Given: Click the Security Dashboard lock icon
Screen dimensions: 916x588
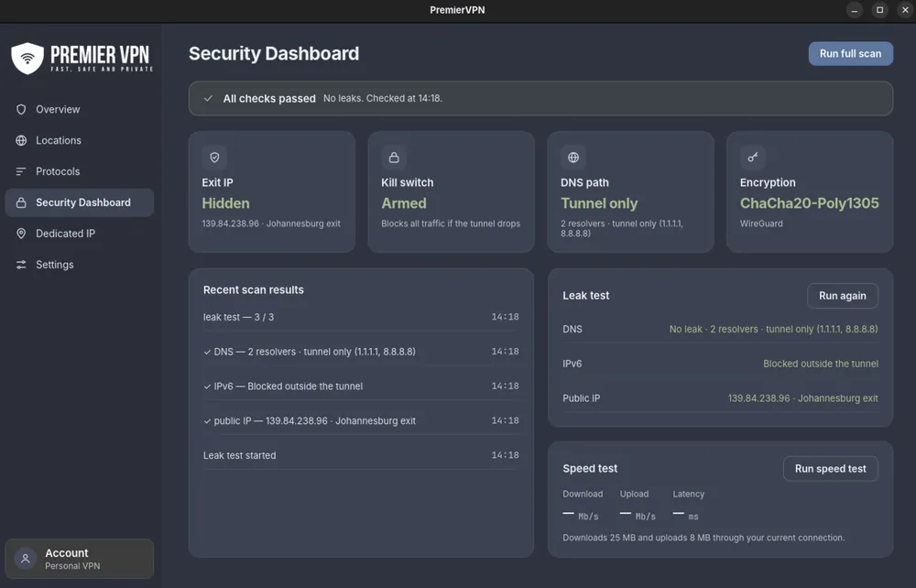Looking at the screenshot, I should (x=21, y=202).
